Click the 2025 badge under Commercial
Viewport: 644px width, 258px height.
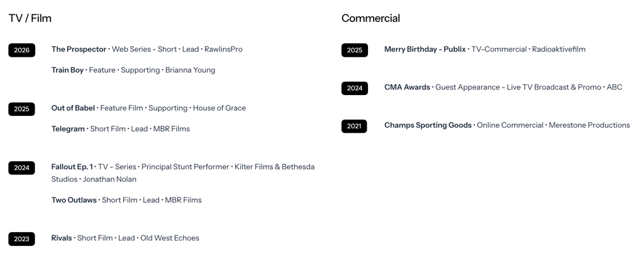[x=354, y=50]
